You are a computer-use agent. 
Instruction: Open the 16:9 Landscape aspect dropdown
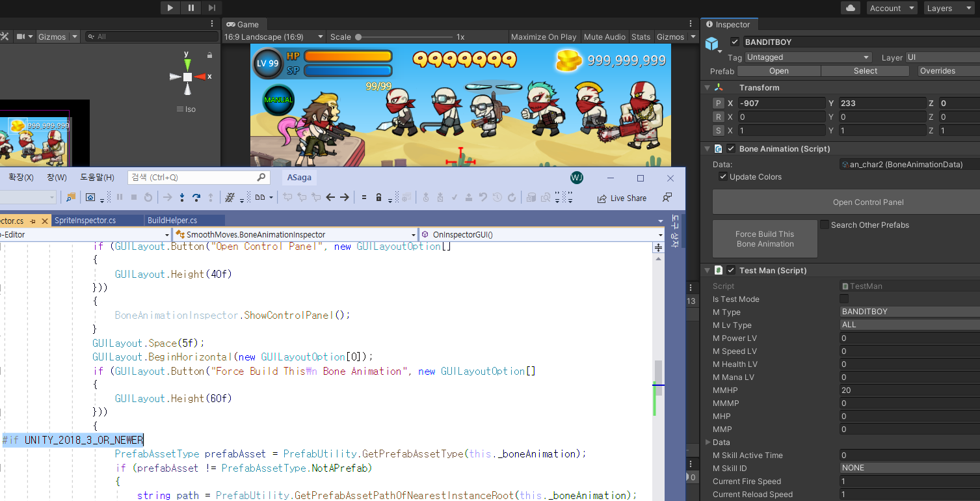[x=273, y=37]
